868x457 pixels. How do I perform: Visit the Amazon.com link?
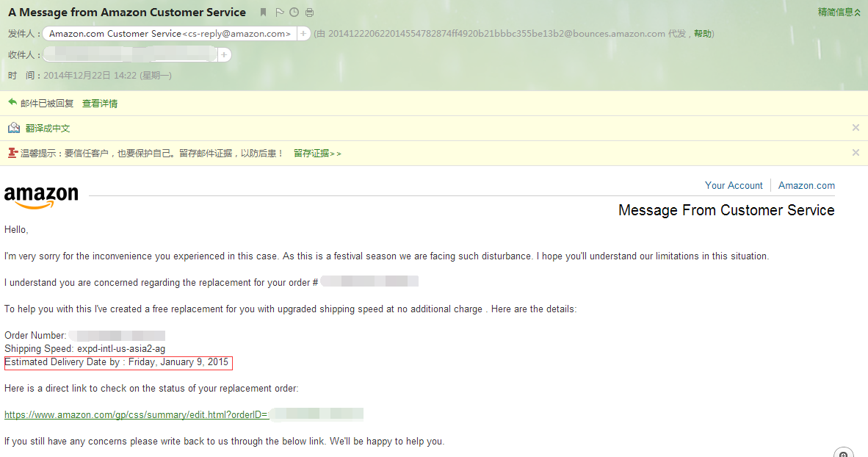click(x=806, y=186)
